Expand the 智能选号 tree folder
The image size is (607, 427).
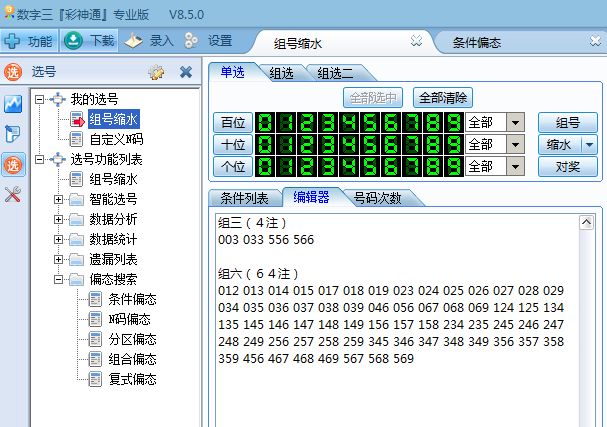coord(59,199)
